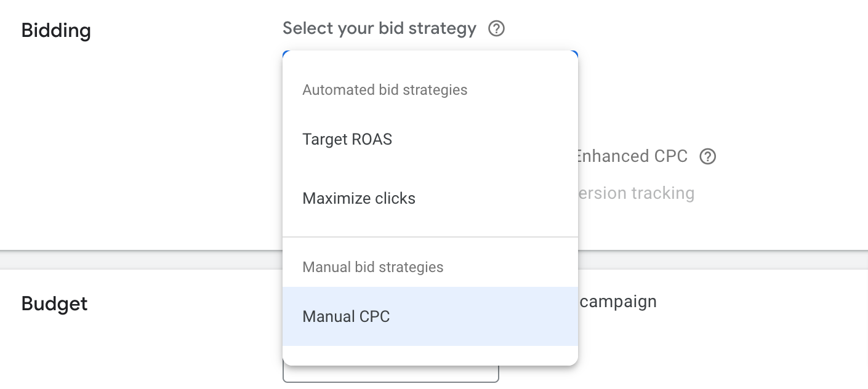Click the Select your bid strategy text
Screen dimensions: 868x389
pos(379,28)
